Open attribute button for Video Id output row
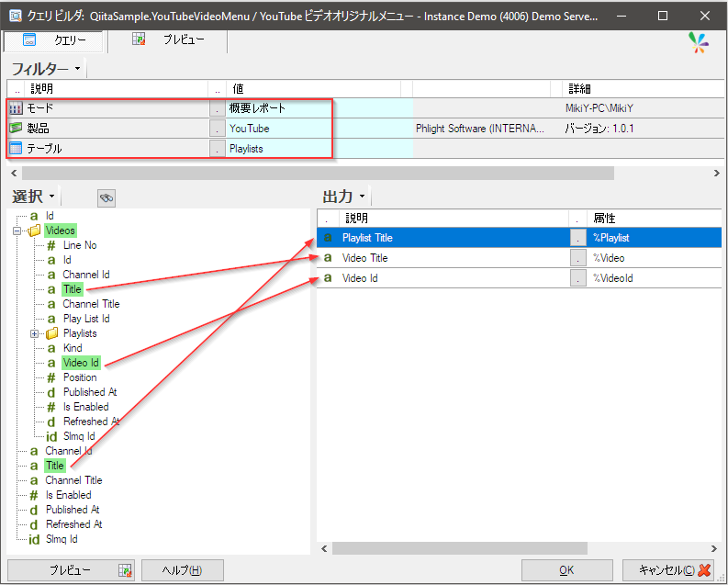Viewport: 728px width, 585px height. pos(578,278)
